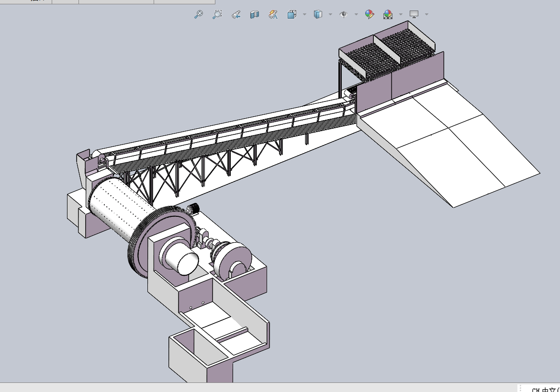Viewport: 560px width, 392px height.
Task: Click the Display Style icon
Action: [318, 14]
